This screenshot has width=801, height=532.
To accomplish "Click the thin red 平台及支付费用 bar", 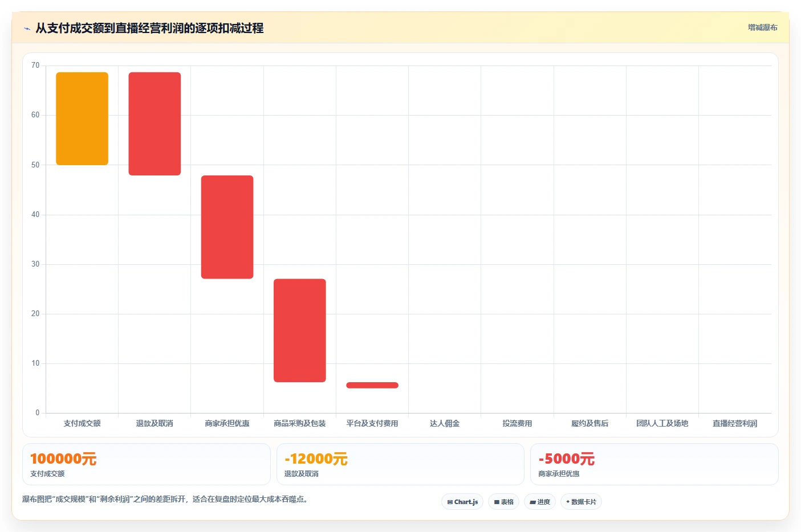I will coord(372,385).
